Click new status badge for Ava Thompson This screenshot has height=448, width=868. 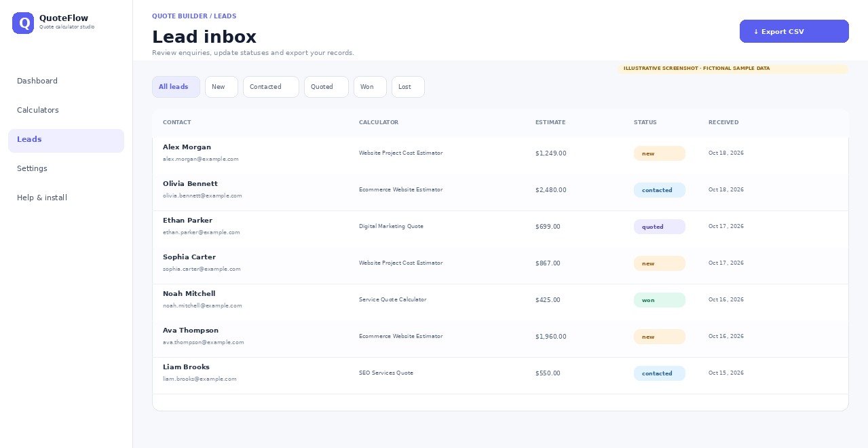[660, 337]
